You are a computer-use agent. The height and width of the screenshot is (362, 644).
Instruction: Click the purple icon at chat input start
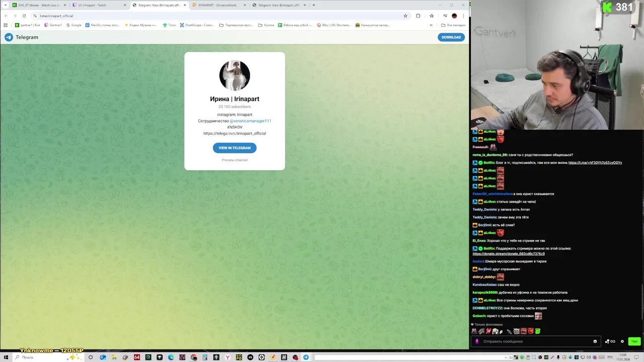tap(477, 341)
